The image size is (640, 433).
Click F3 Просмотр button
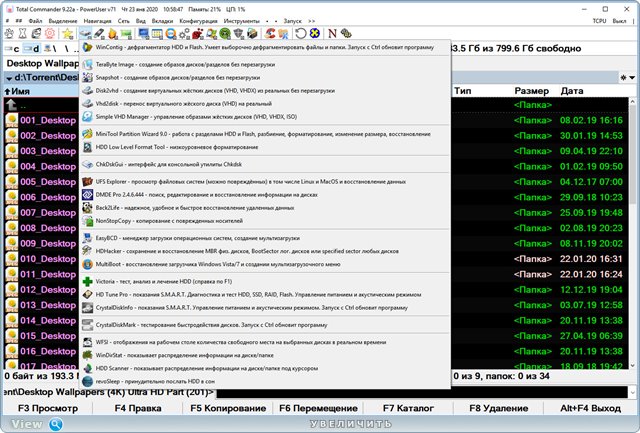(48, 408)
